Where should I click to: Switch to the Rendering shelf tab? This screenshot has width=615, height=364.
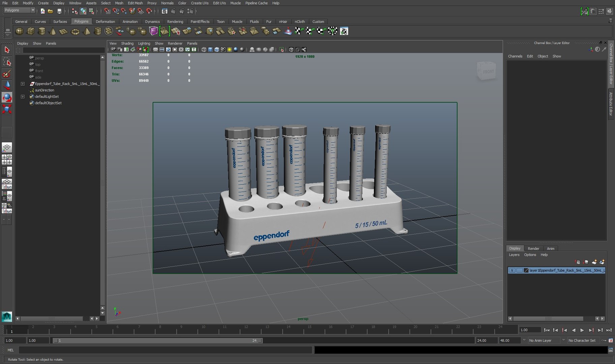point(175,22)
